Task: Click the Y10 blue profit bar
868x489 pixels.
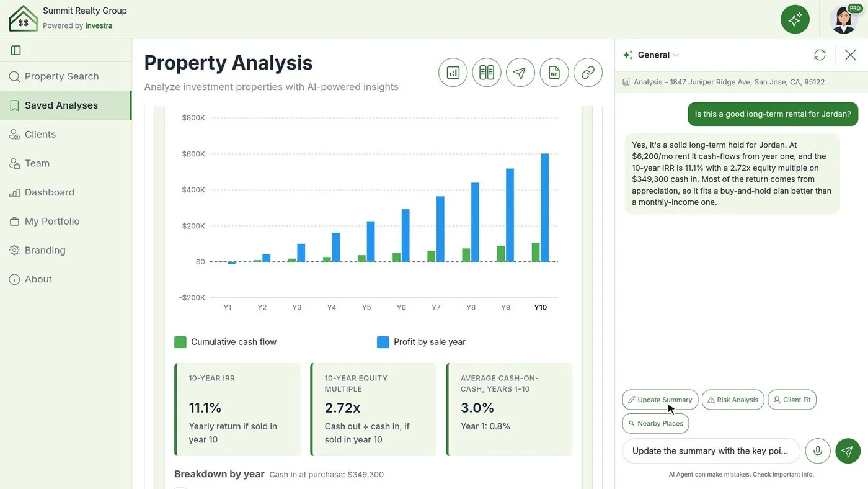Action: pyautogui.click(x=545, y=208)
